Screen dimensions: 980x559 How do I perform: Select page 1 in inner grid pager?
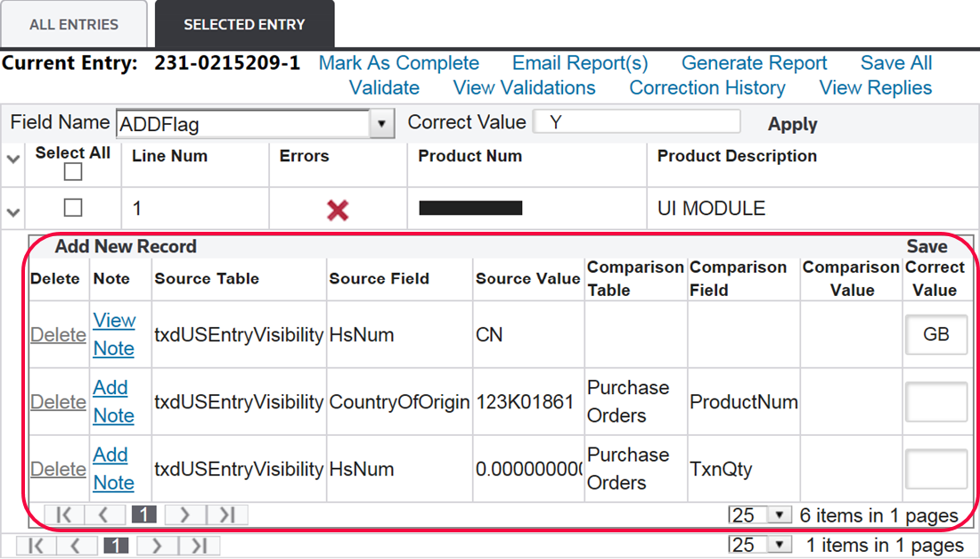coord(143,514)
